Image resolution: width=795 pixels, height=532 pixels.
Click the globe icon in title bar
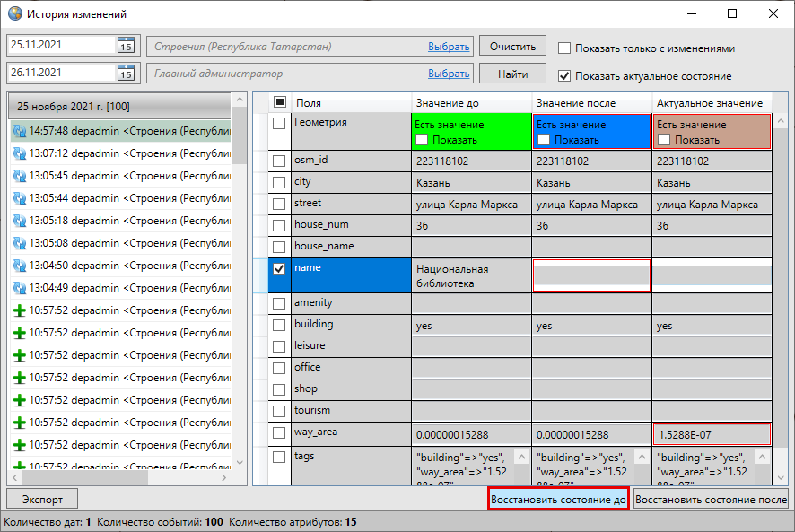[15, 14]
